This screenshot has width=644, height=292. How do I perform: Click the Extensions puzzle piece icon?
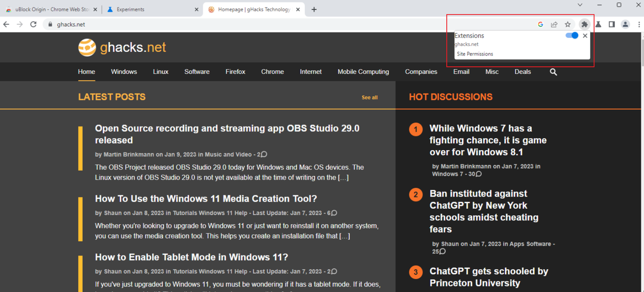tap(584, 24)
